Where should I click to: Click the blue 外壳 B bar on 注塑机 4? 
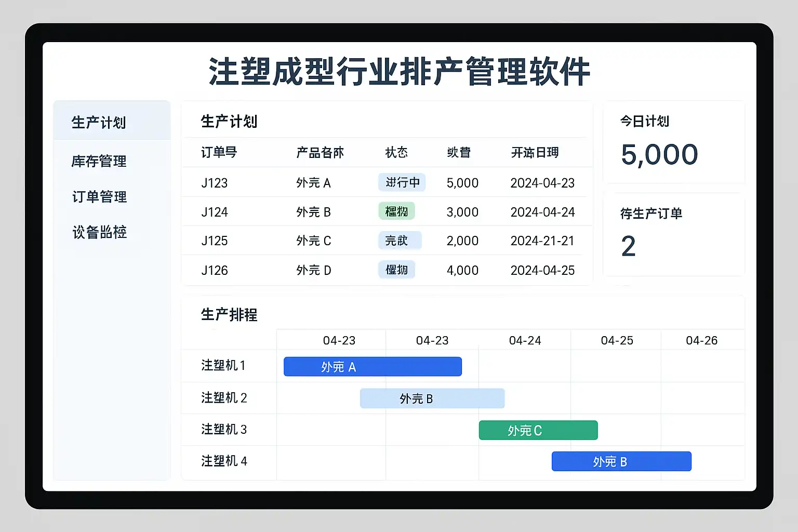coord(621,461)
